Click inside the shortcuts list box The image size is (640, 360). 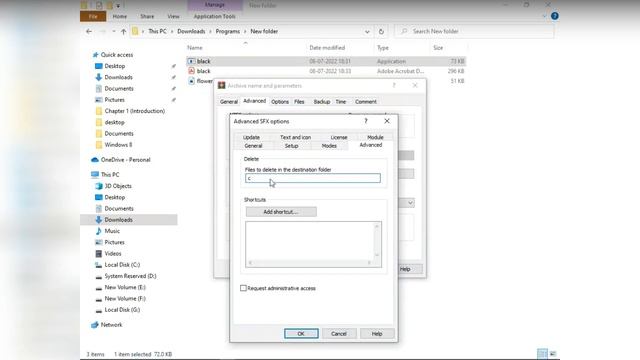[x=310, y=241]
